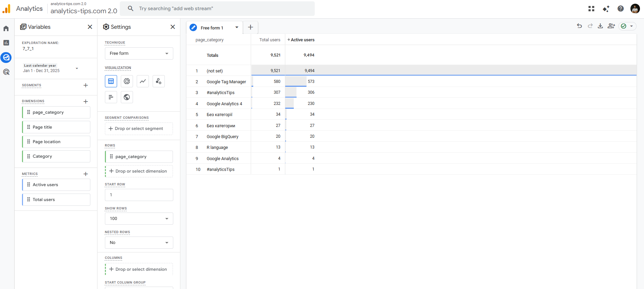Close the Variables panel
Screen dimensions: 644x289
(90, 27)
